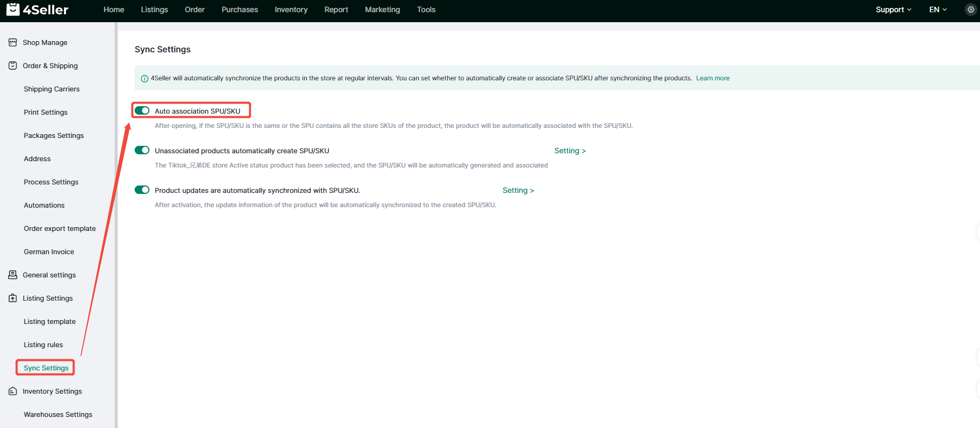This screenshot has height=428, width=980.
Task: Open the settings gear icon in header
Action: click(x=970, y=10)
